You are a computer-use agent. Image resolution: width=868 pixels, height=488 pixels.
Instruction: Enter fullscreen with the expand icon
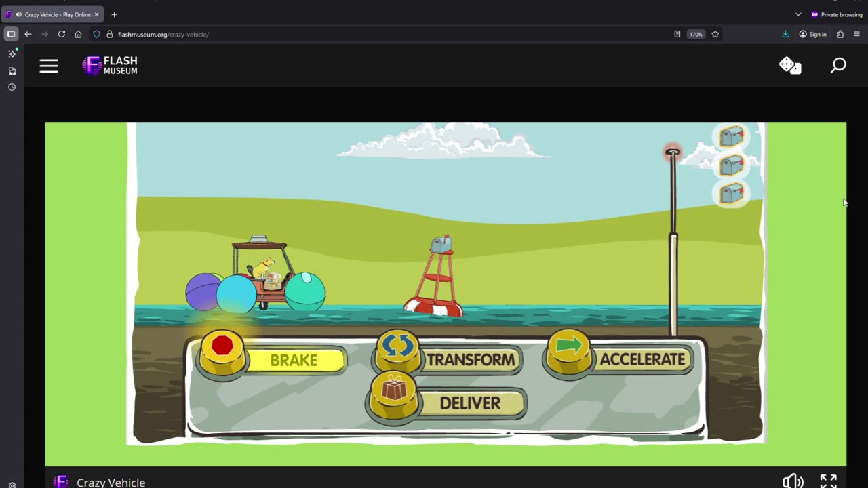[x=829, y=481]
